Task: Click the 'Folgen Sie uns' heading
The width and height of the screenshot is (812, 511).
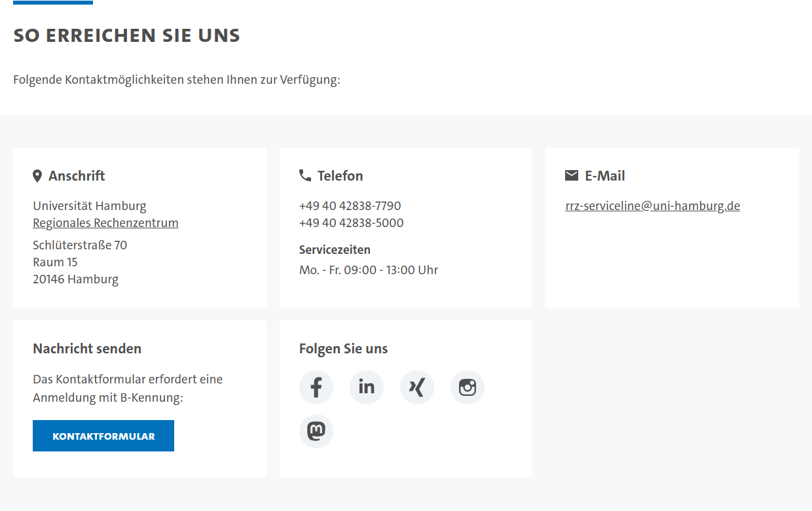Action: point(343,349)
